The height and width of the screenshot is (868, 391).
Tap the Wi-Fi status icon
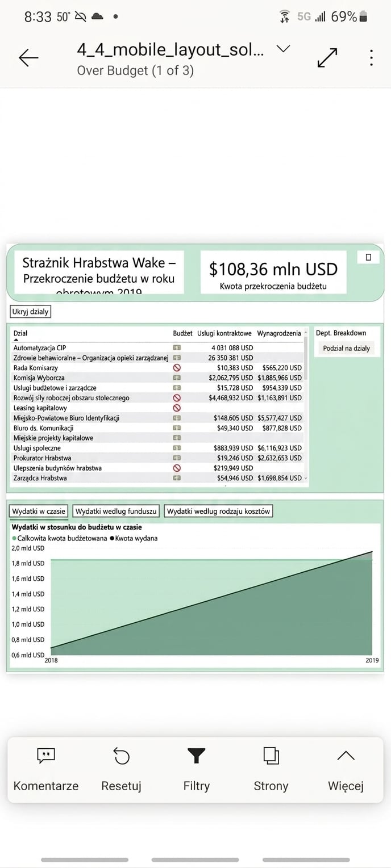point(284,17)
